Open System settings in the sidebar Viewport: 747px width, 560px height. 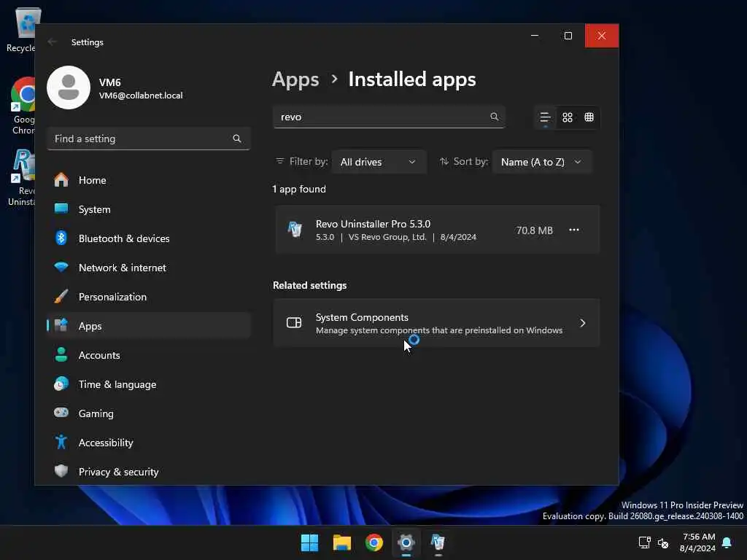point(149,209)
